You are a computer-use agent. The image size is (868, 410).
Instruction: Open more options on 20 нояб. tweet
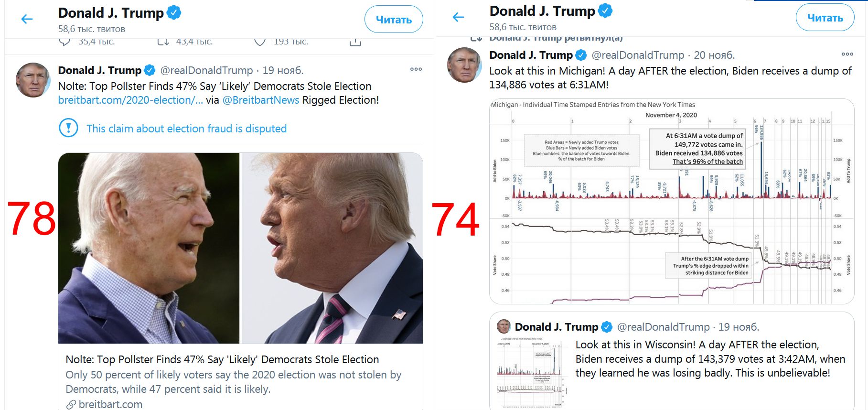coord(847,54)
